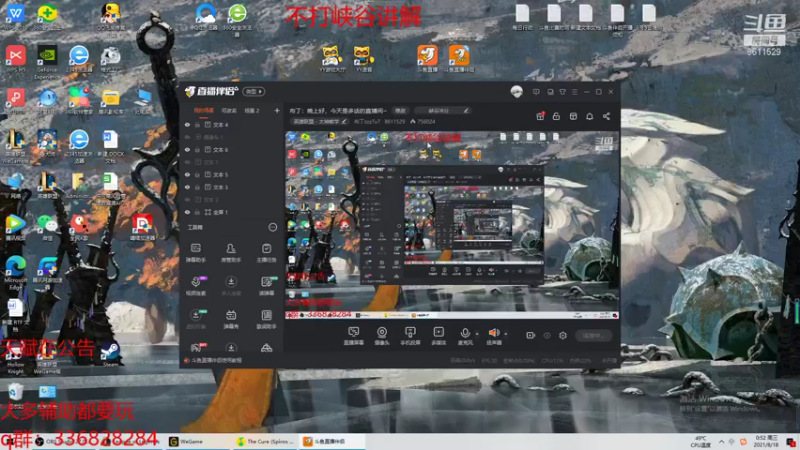Switch to the first red scene tab
Viewport: 800px width, 450px height.
tap(204, 110)
